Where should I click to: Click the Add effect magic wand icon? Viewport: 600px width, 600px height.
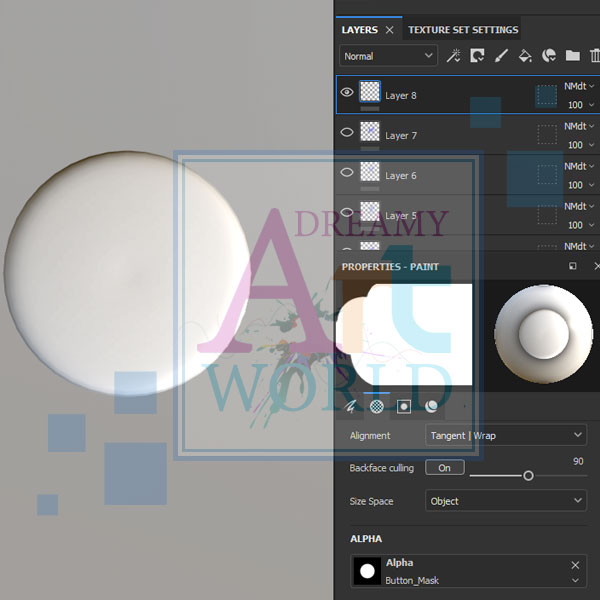point(453,56)
